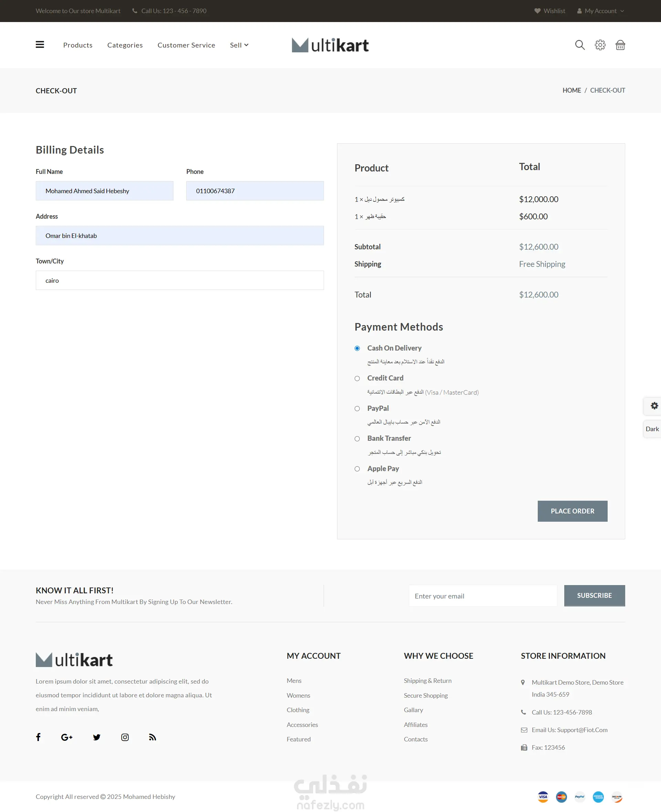Screen dimensions: 661x812
Task: Click the Subscribe newsletter button
Action: click(x=594, y=595)
